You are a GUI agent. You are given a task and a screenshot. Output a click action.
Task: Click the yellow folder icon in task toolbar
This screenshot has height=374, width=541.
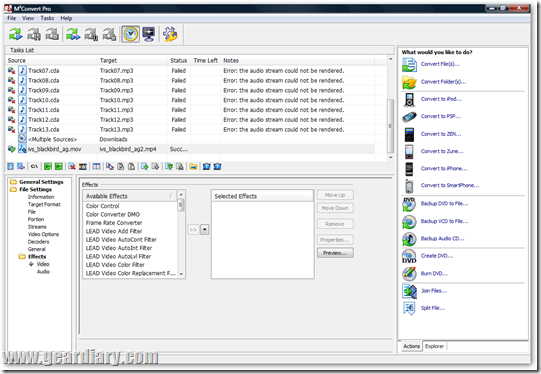193,167
